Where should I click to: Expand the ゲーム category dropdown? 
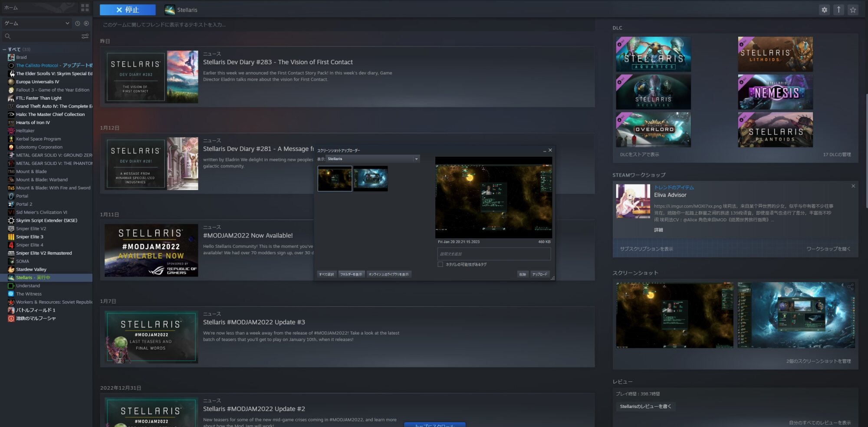pyautogui.click(x=67, y=23)
